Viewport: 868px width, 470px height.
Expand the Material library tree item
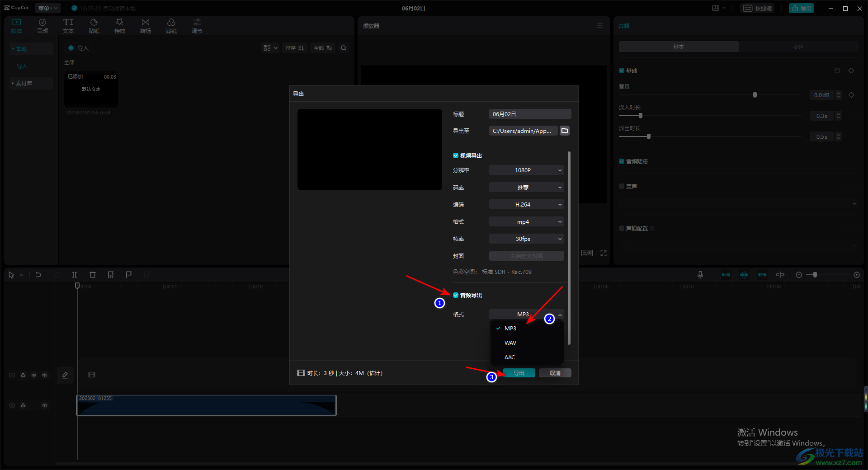click(31, 83)
